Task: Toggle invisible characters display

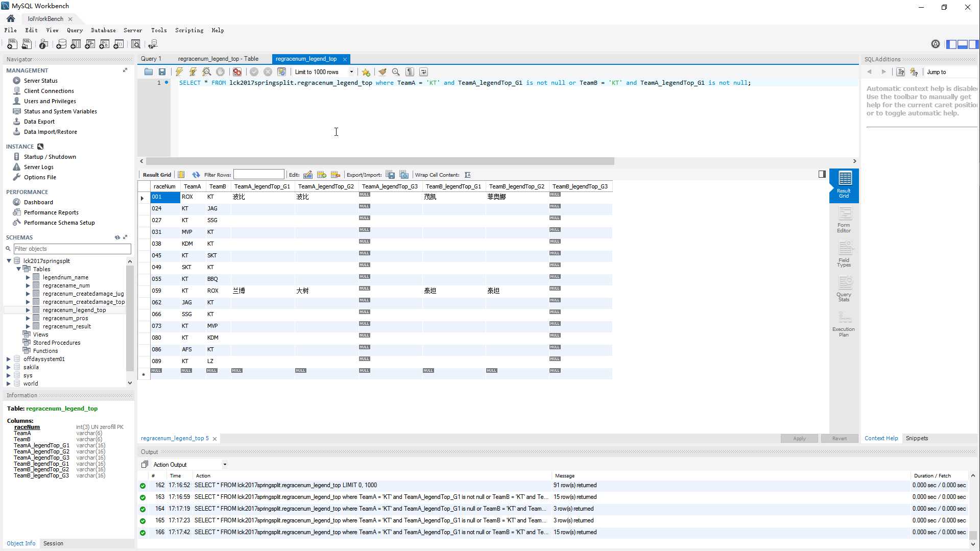Action: click(x=410, y=72)
